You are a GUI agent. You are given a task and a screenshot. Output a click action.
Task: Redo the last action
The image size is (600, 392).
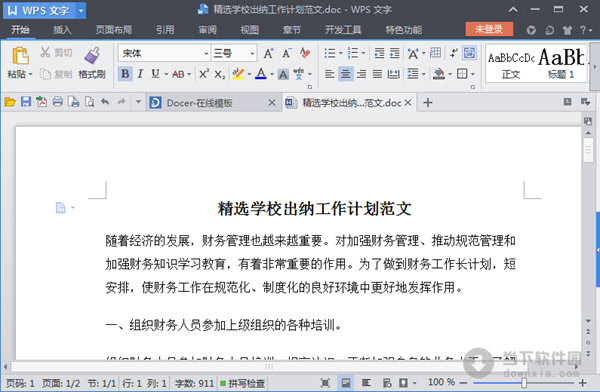point(121,102)
